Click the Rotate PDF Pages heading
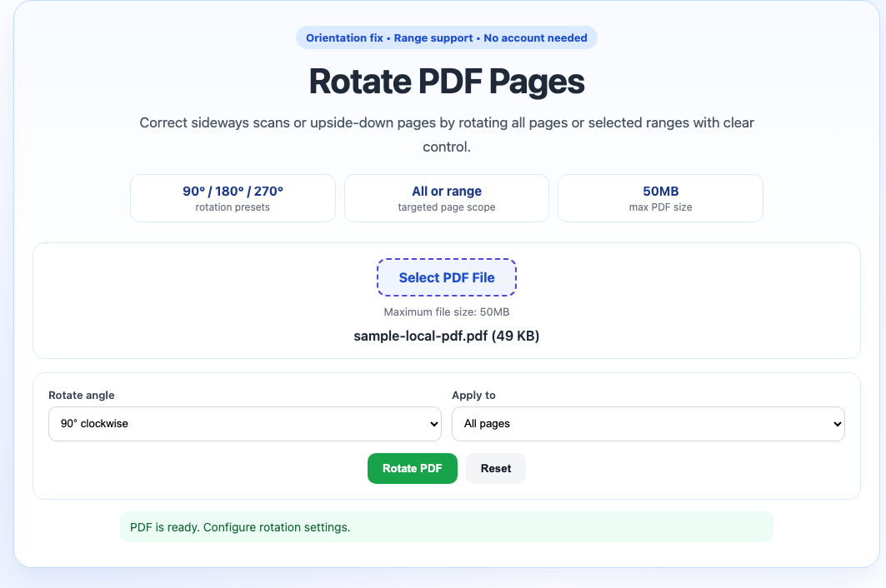The image size is (886, 588). coord(447,82)
